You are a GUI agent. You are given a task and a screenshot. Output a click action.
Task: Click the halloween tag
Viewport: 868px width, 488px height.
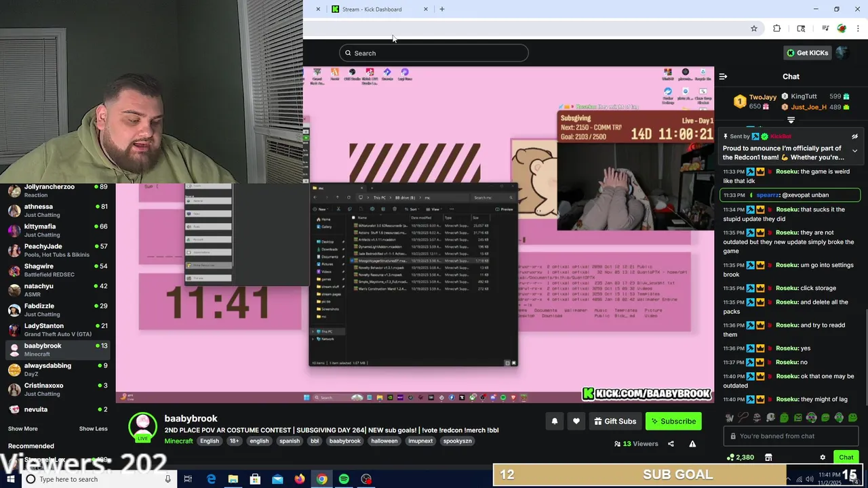(384, 441)
